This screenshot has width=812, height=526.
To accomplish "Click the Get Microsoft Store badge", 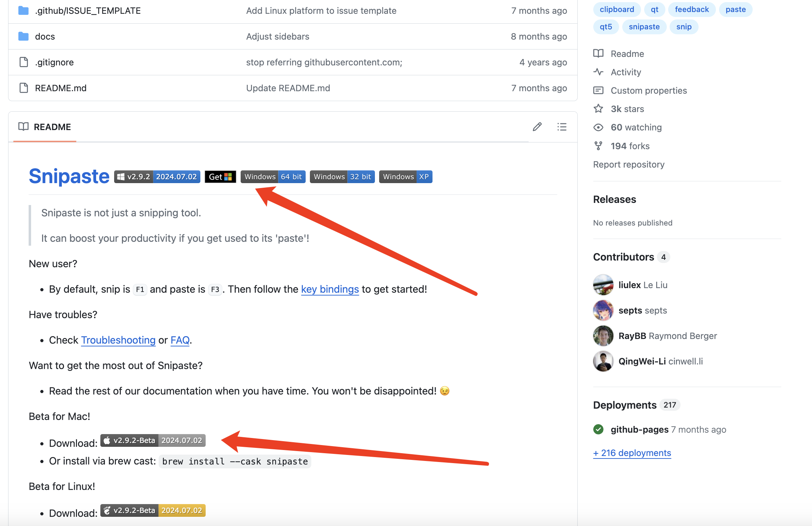I will tap(220, 177).
